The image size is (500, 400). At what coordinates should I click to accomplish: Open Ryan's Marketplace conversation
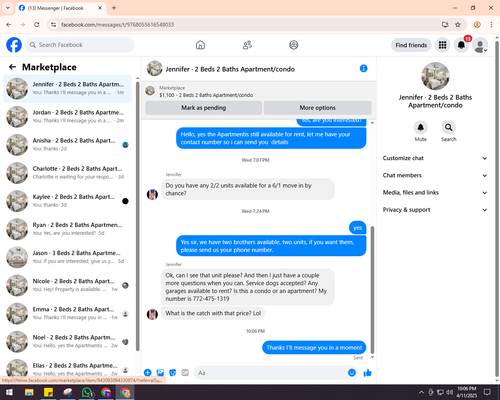pos(67,229)
